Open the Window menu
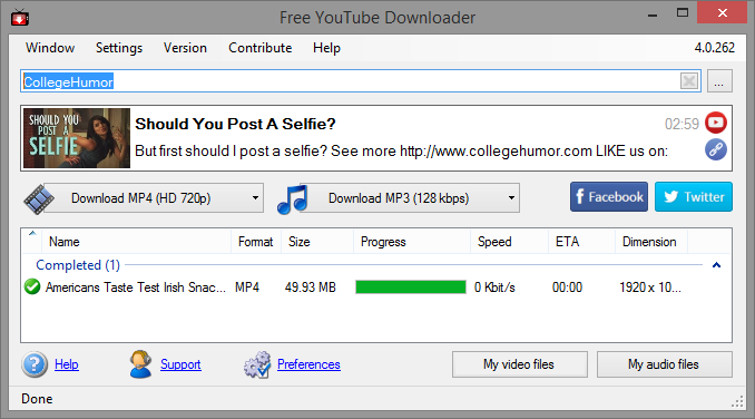This screenshot has width=755, height=419. pos(50,48)
